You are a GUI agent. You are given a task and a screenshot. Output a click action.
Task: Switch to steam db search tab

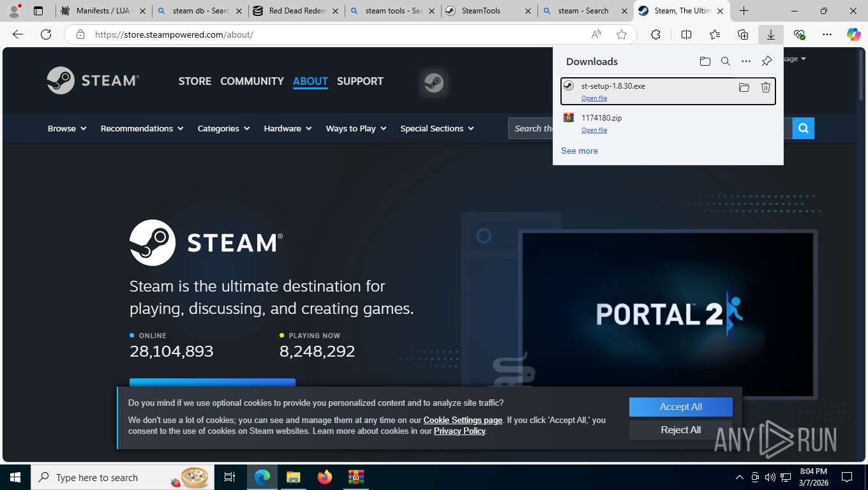tap(200, 11)
